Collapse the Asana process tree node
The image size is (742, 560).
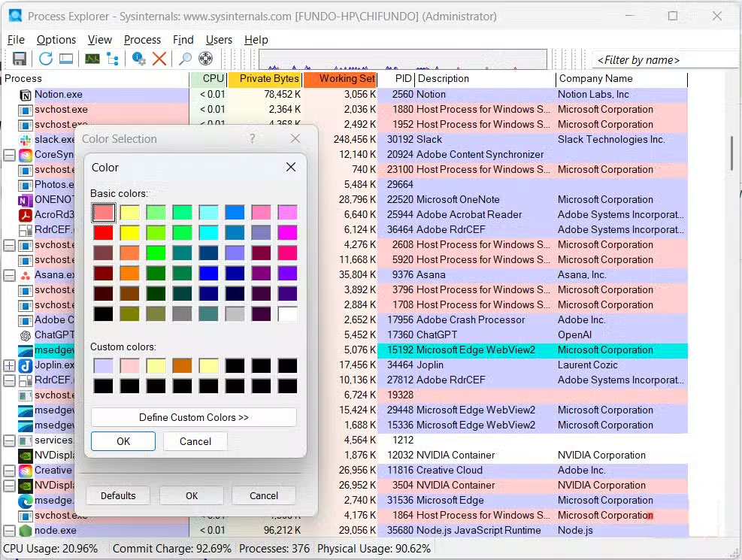[9, 275]
